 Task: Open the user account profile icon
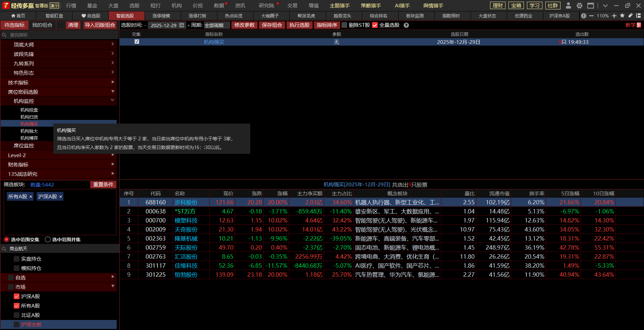pos(568,5)
